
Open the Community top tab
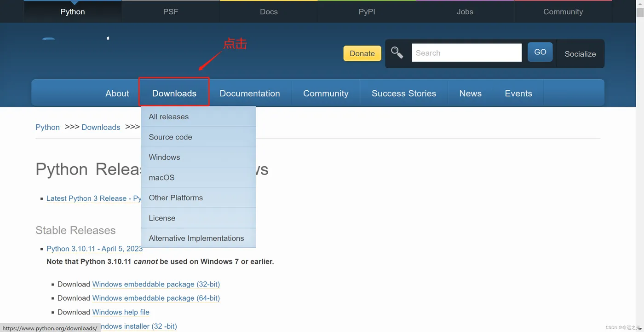(x=563, y=12)
